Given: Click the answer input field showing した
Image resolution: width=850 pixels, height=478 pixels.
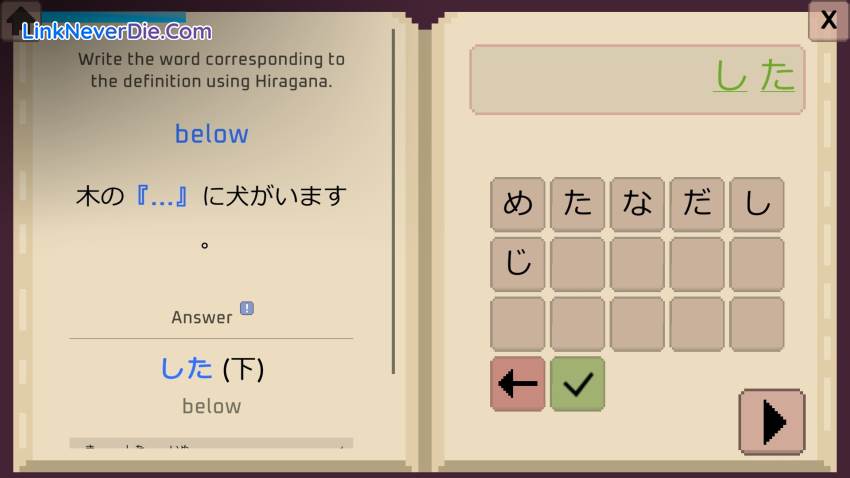Looking at the screenshot, I should pyautogui.click(x=637, y=79).
